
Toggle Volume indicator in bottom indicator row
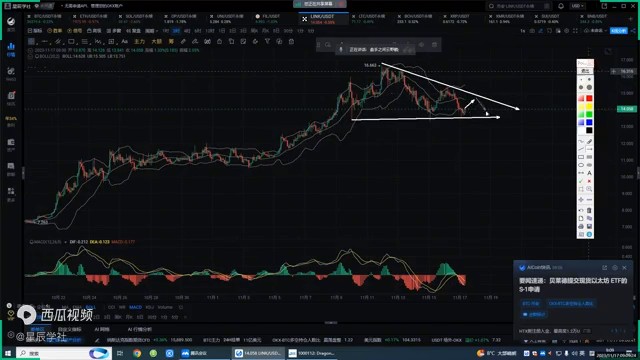[x=165, y=307]
